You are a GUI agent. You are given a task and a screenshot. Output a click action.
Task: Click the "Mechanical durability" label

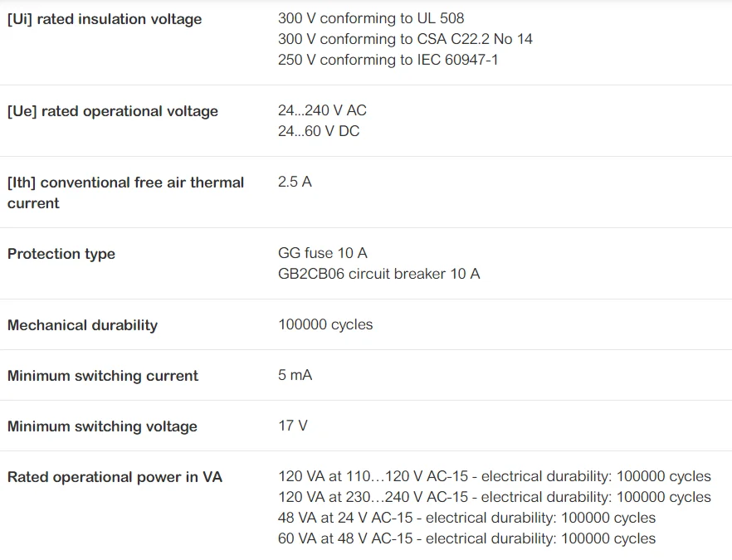[82, 325]
